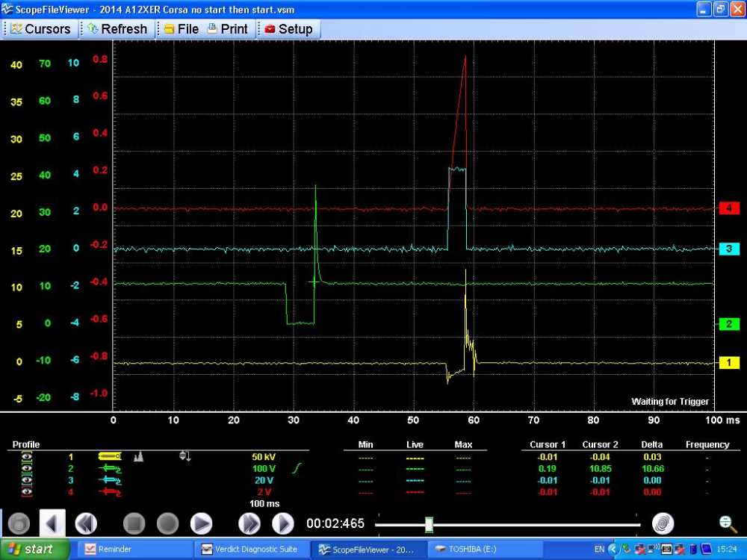Click the peak detect icon on channel 1
This screenshot has height=560, width=747.
(138, 456)
